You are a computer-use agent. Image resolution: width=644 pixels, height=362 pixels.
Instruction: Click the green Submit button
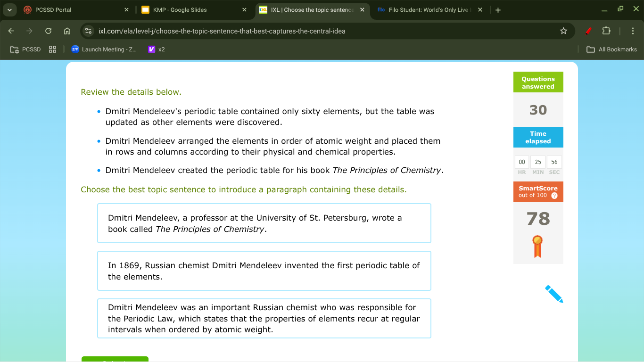[x=115, y=360]
